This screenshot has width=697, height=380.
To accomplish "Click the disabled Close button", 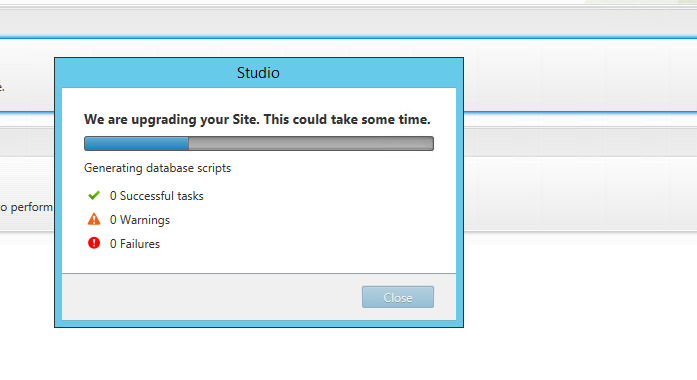I will [398, 297].
